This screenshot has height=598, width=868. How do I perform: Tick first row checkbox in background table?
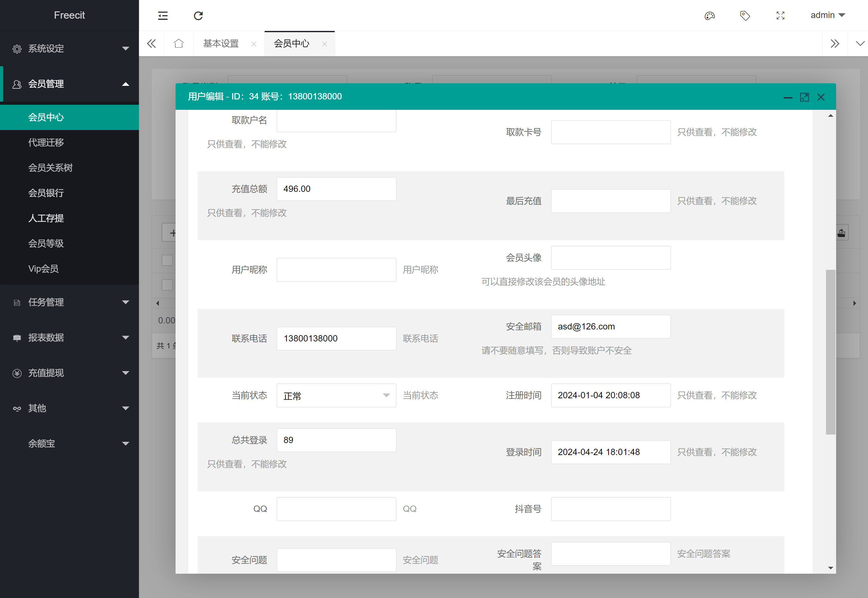pos(167,260)
